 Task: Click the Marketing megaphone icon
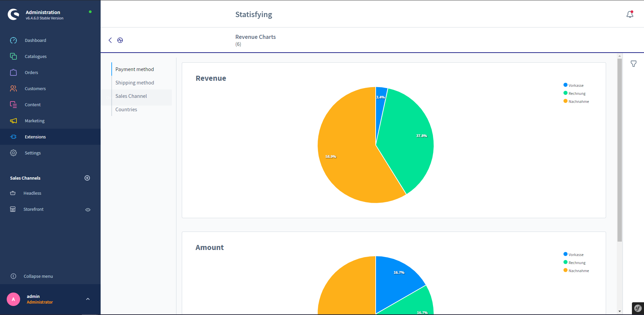13,121
